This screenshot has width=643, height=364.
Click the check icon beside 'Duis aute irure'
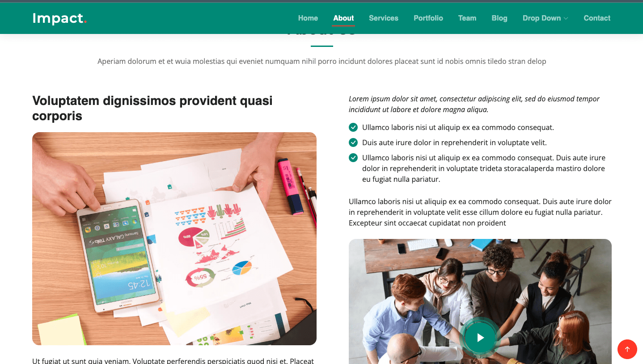tap(353, 142)
